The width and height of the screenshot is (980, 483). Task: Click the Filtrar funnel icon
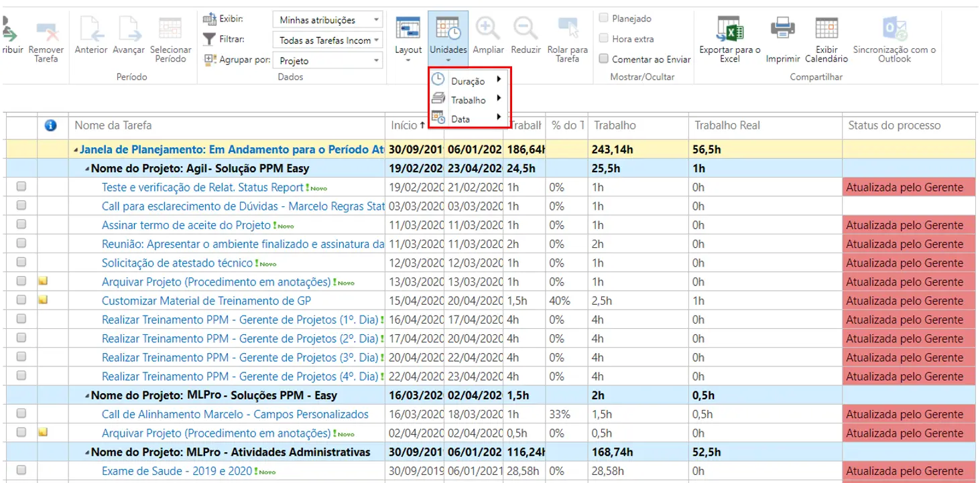pos(209,40)
